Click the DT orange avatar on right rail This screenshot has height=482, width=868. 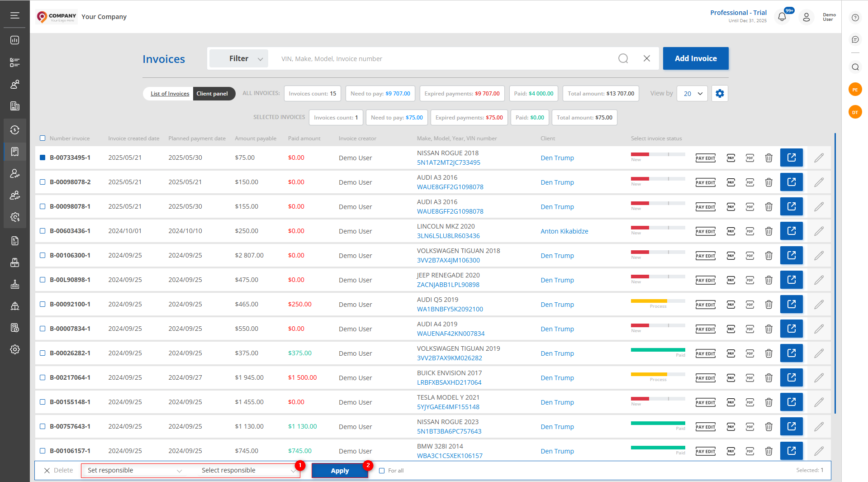(x=855, y=112)
